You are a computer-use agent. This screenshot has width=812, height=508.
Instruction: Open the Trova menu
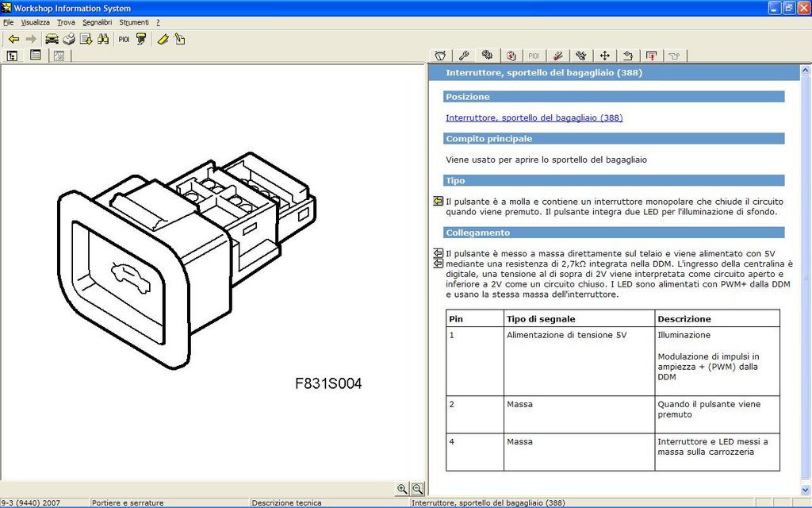pyautogui.click(x=66, y=22)
